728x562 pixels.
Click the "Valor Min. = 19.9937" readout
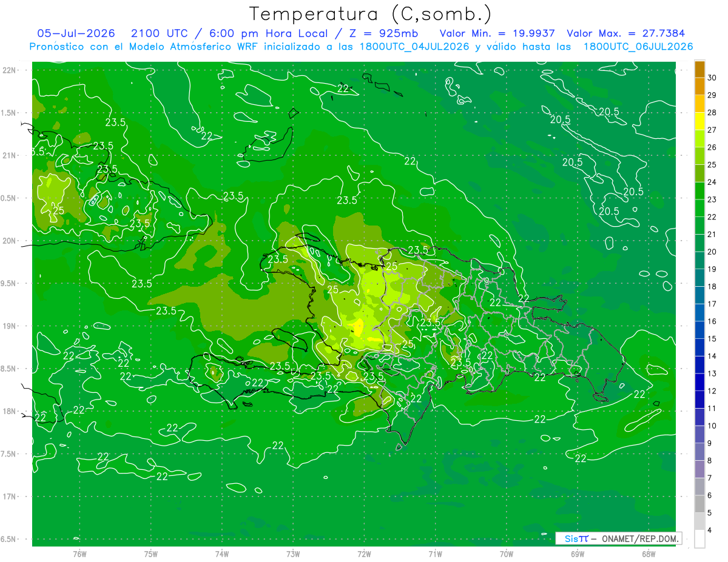point(499,33)
